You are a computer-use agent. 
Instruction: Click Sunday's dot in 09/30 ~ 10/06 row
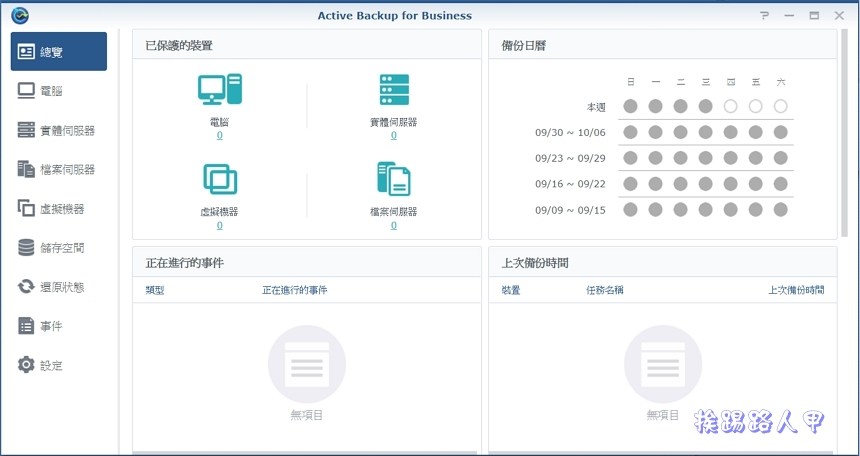coord(630,132)
